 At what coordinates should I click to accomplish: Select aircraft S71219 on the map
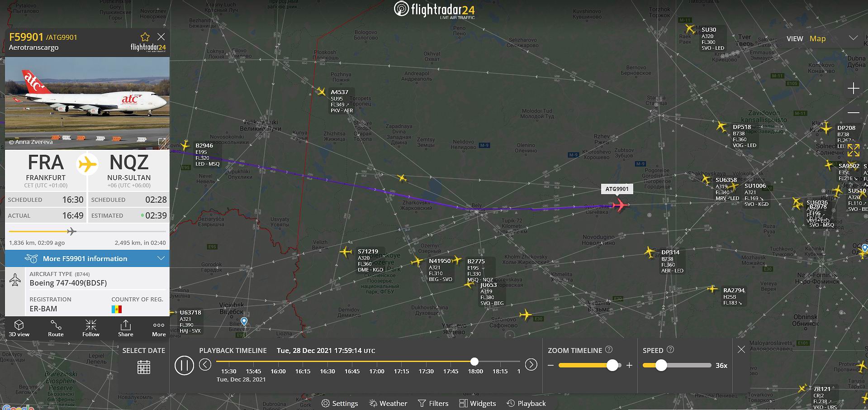click(x=346, y=252)
